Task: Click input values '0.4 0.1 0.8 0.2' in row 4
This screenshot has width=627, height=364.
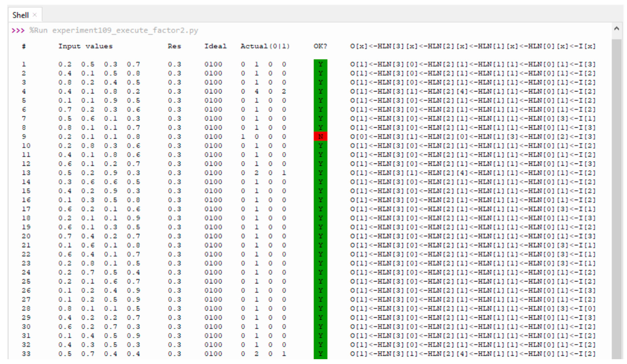Action: point(99,91)
